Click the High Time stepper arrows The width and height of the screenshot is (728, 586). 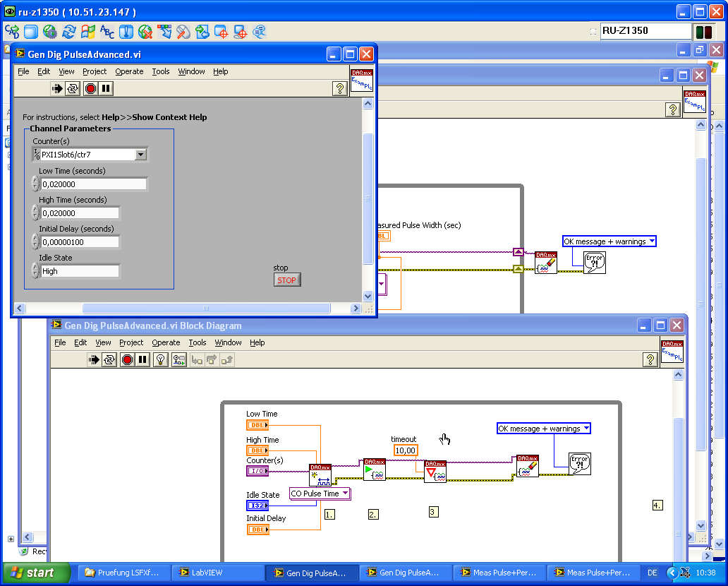coord(35,213)
